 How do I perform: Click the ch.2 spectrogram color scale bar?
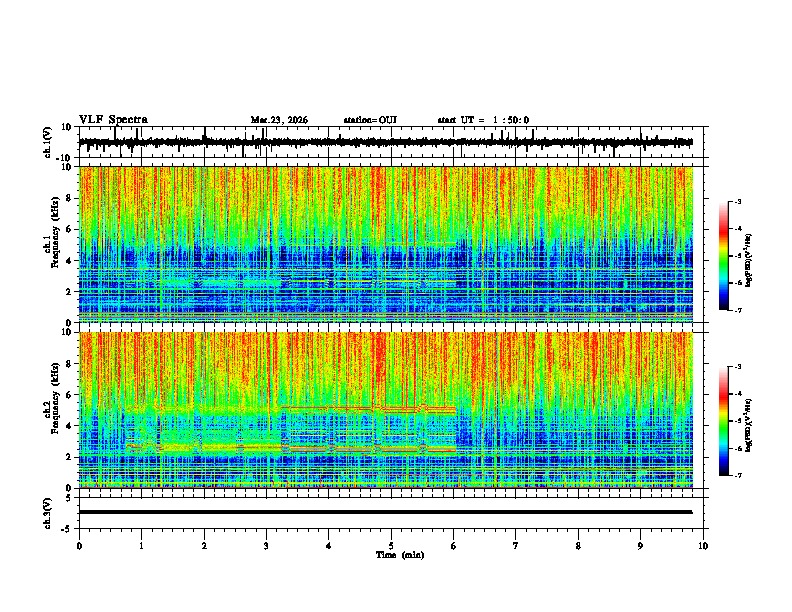point(724,421)
